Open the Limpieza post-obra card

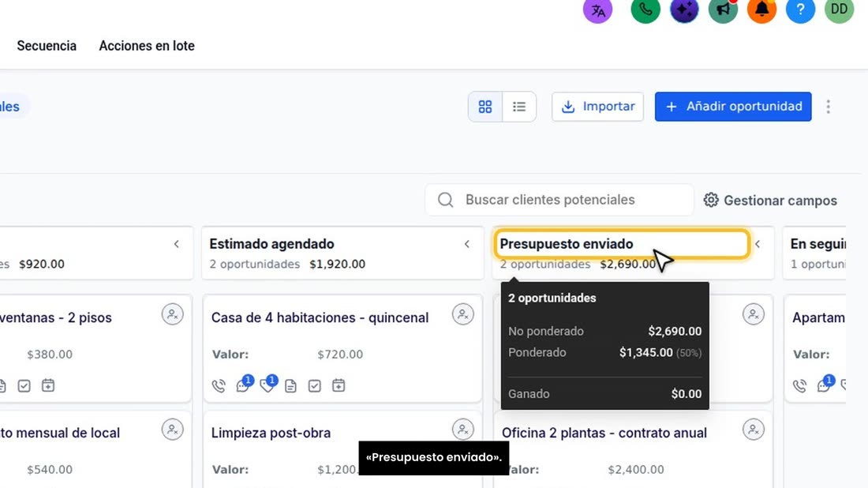pos(271,433)
